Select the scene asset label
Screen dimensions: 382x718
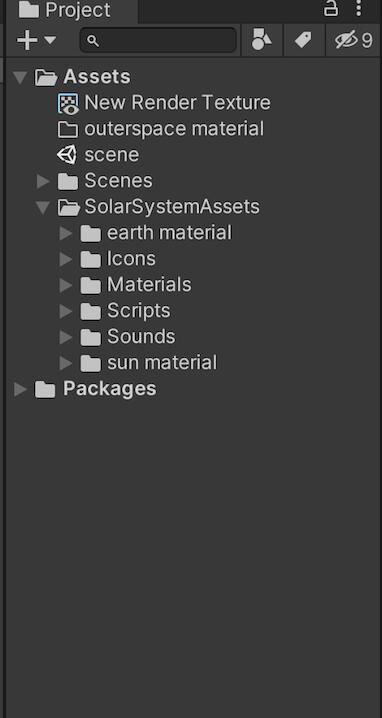coord(112,155)
